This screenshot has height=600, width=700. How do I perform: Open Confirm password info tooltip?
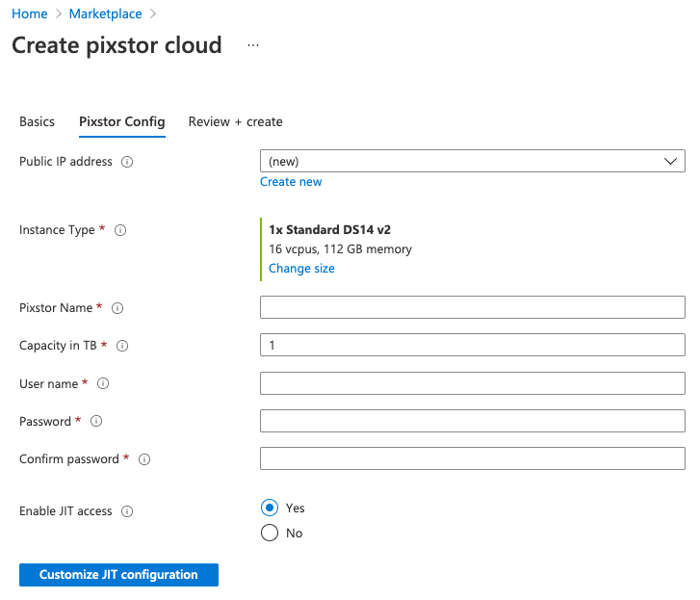click(x=144, y=459)
